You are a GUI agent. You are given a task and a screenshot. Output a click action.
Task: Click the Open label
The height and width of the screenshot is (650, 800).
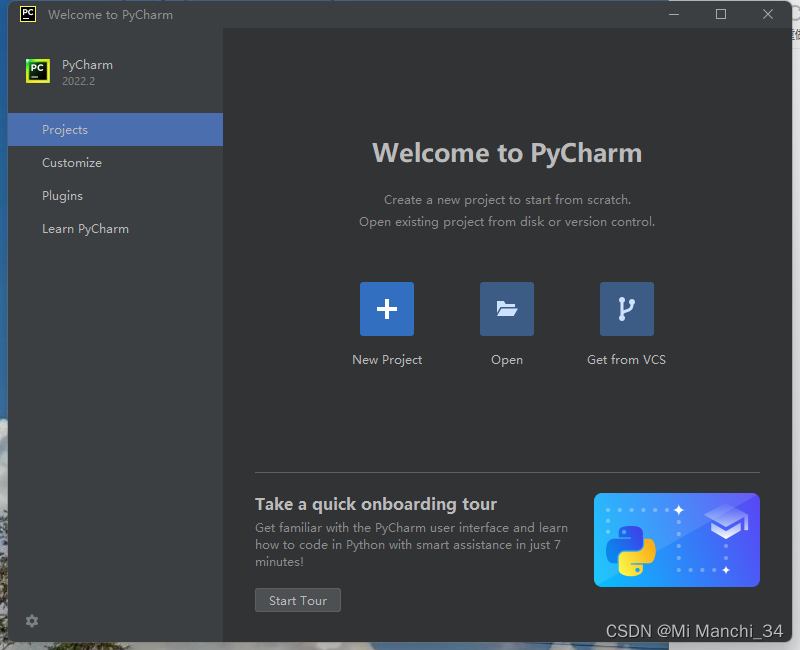pos(507,360)
